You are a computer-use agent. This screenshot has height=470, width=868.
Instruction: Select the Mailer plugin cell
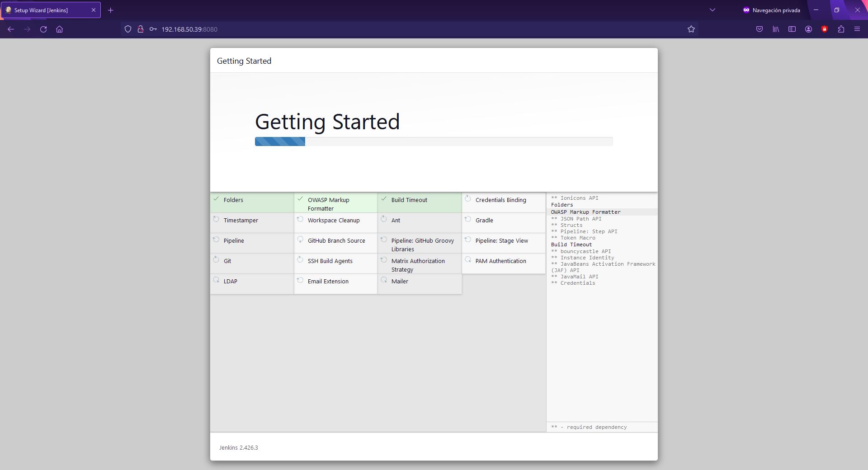tap(420, 284)
